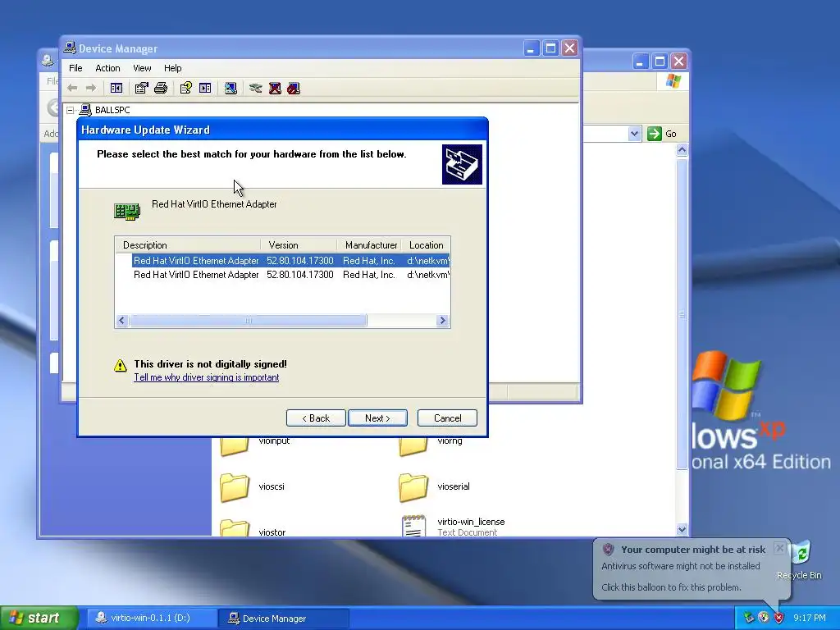Click the Location column header
This screenshot has width=840, height=630.
pos(426,244)
